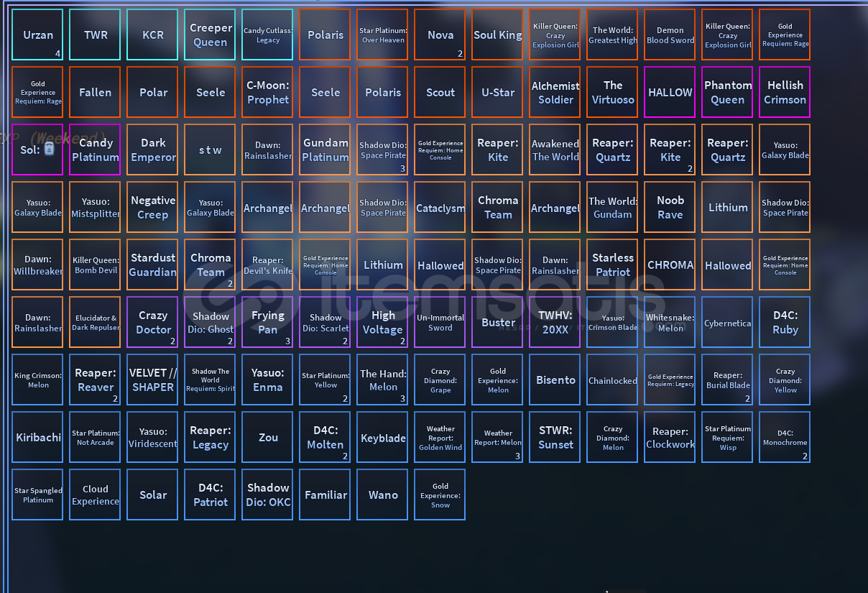This screenshot has width=868, height=593.
Task: Pick the Un-Immortal Sword item
Action: click(440, 322)
